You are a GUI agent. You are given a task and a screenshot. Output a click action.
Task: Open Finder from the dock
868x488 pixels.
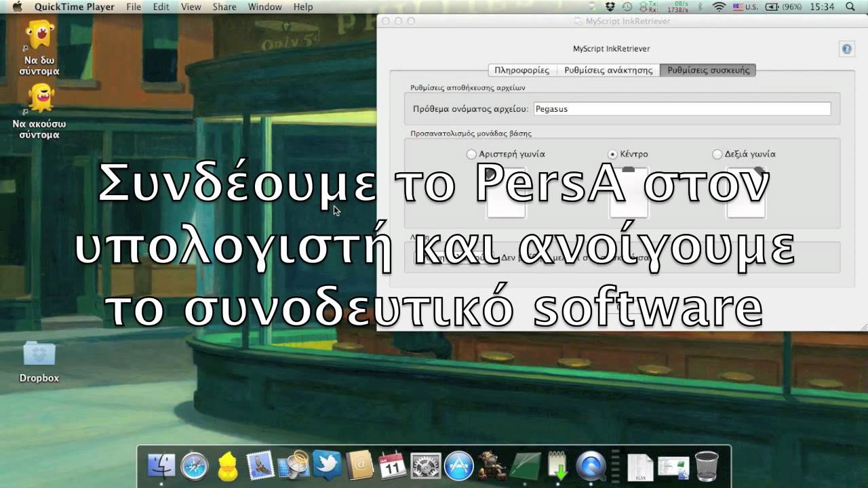pyautogui.click(x=161, y=466)
